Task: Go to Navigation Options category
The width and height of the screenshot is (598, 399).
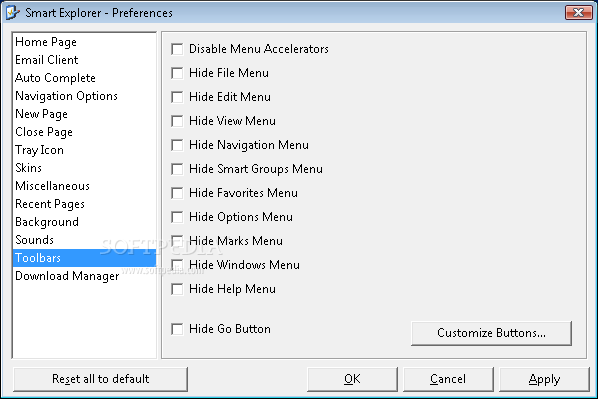Action: [x=84, y=96]
